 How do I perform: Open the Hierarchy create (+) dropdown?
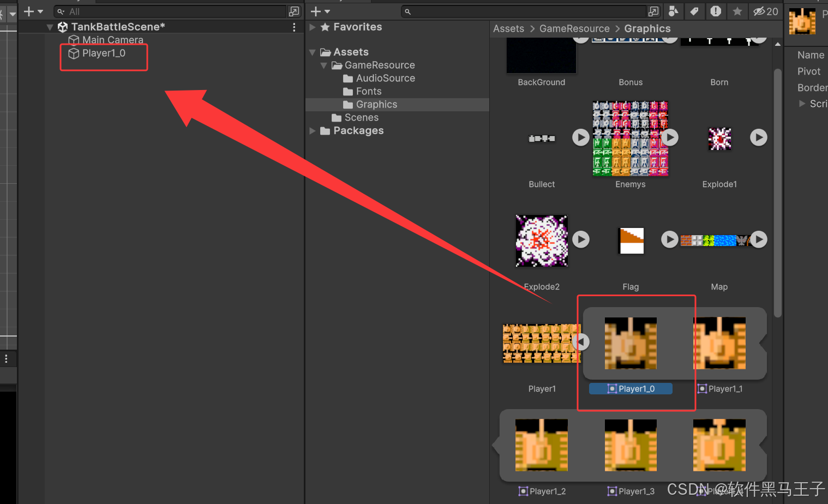(33, 11)
